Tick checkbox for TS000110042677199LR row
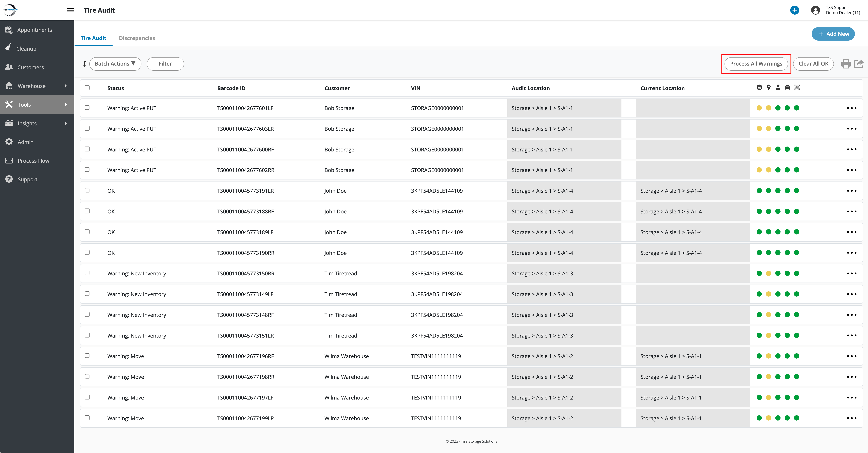 [x=87, y=418]
